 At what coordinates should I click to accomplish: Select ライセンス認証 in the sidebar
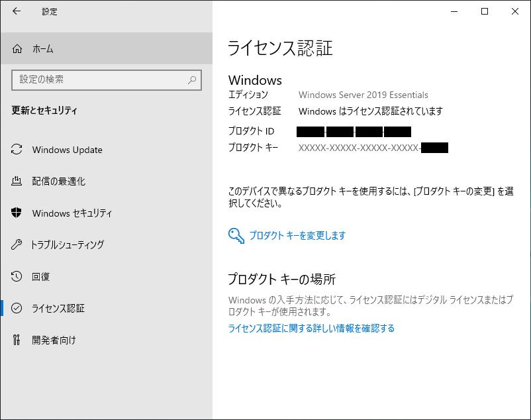coord(107,308)
